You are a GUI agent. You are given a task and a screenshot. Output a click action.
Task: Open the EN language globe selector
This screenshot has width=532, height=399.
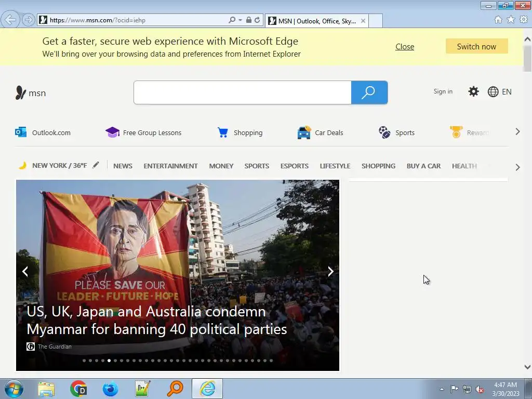coord(499,91)
